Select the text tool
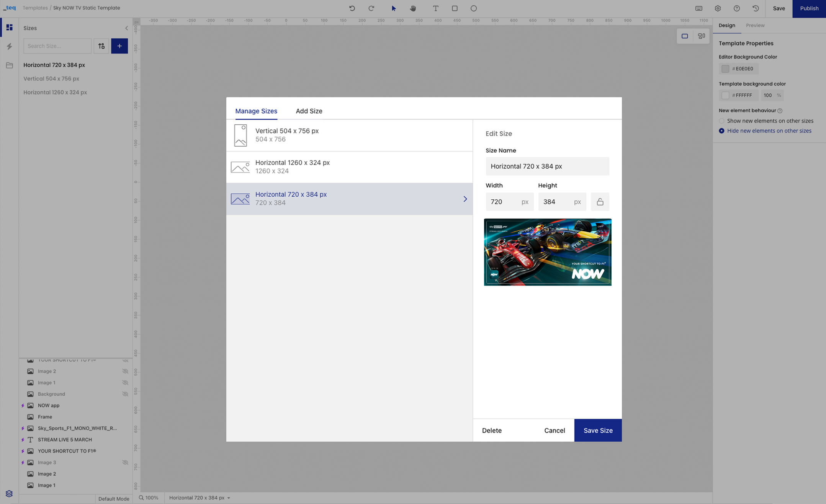The height and width of the screenshot is (504, 826). pos(435,8)
